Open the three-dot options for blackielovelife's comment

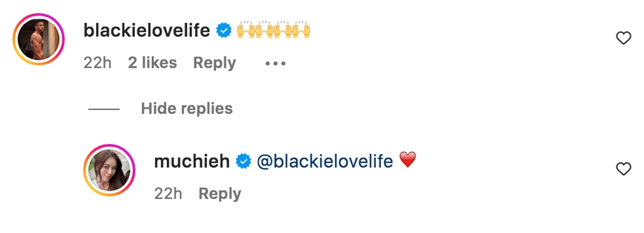point(275,64)
